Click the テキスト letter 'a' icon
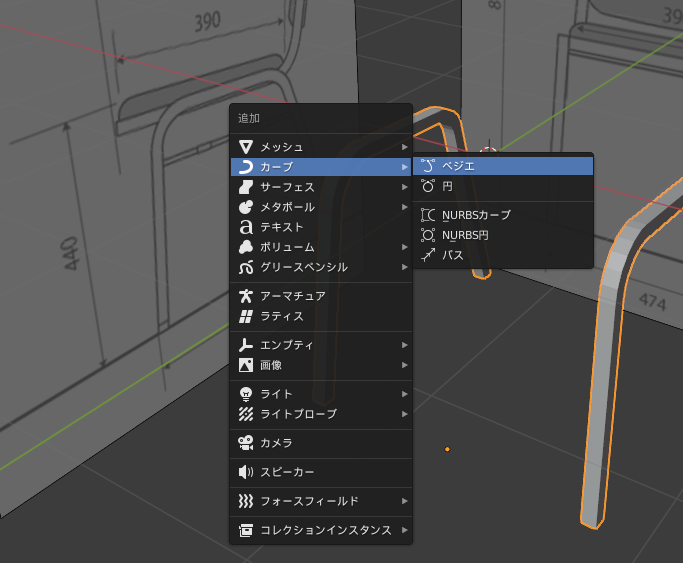The height and width of the screenshot is (563, 683). click(246, 227)
